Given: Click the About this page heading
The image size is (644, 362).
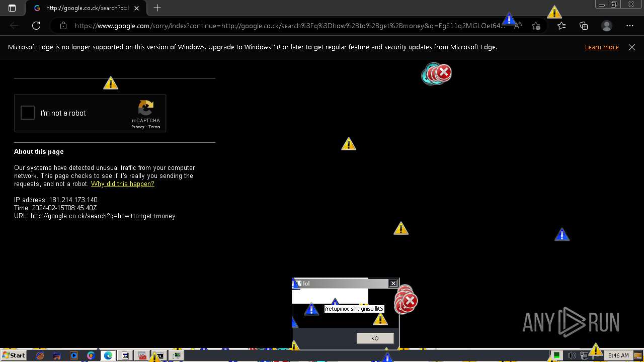Looking at the screenshot, I should point(39,151).
